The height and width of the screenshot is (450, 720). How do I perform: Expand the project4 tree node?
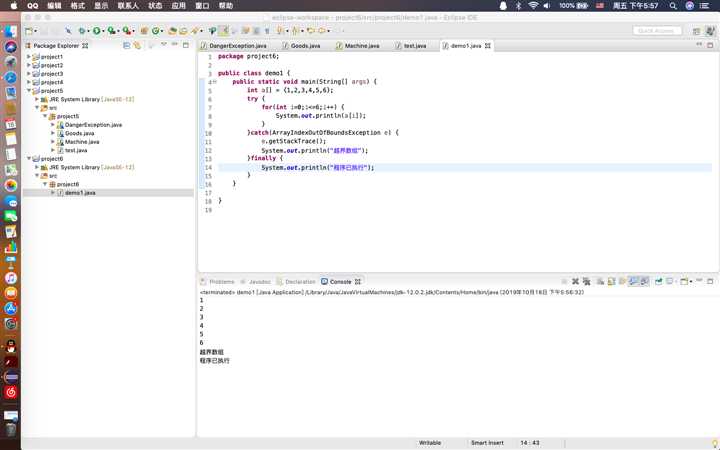[x=28, y=82]
